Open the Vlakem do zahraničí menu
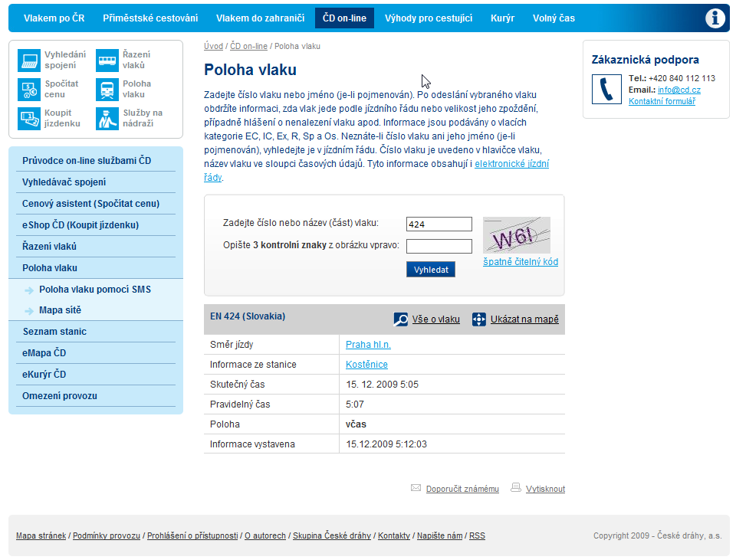736x560 pixels. pyautogui.click(x=260, y=18)
